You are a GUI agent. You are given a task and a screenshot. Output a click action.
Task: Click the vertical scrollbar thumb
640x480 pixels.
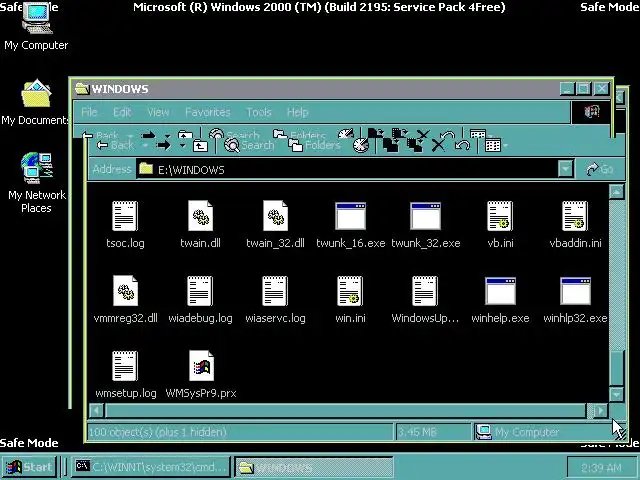click(616, 367)
